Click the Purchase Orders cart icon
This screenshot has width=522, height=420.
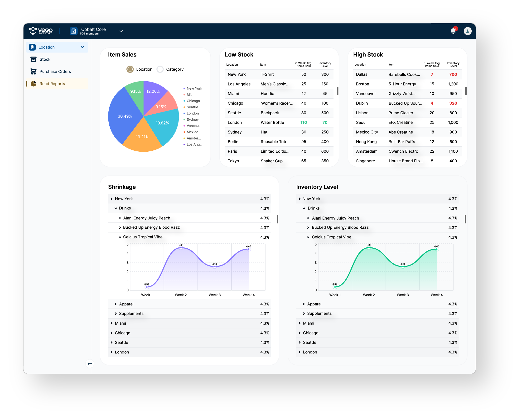[x=34, y=71]
